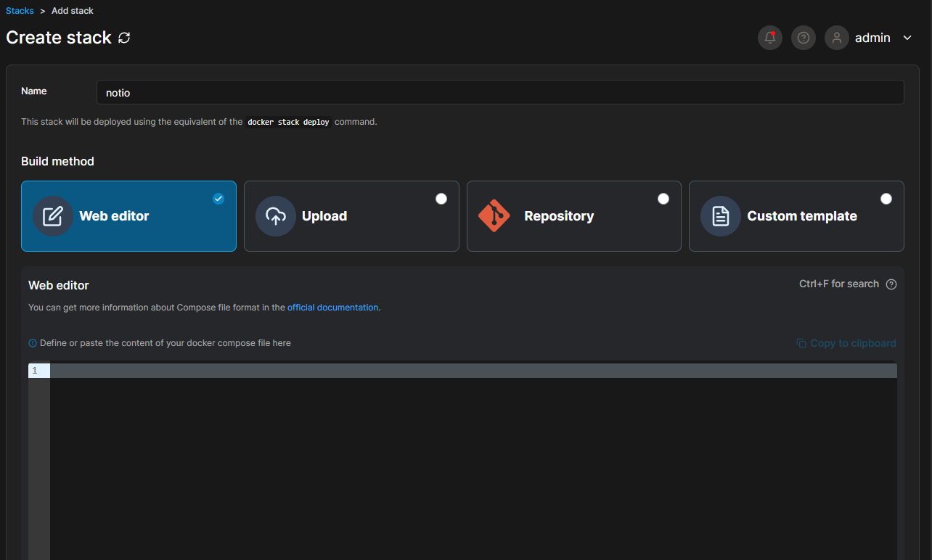Viewport: 932px width, 560px height.
Task: Select the Upload radio button
Action: click(x=441, y=199)
